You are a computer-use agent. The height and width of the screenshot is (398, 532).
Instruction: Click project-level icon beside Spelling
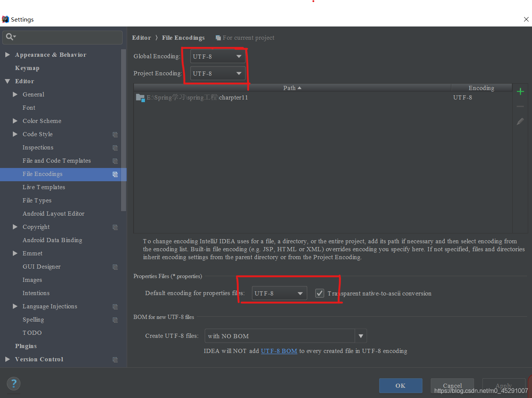tap(115, 320)
